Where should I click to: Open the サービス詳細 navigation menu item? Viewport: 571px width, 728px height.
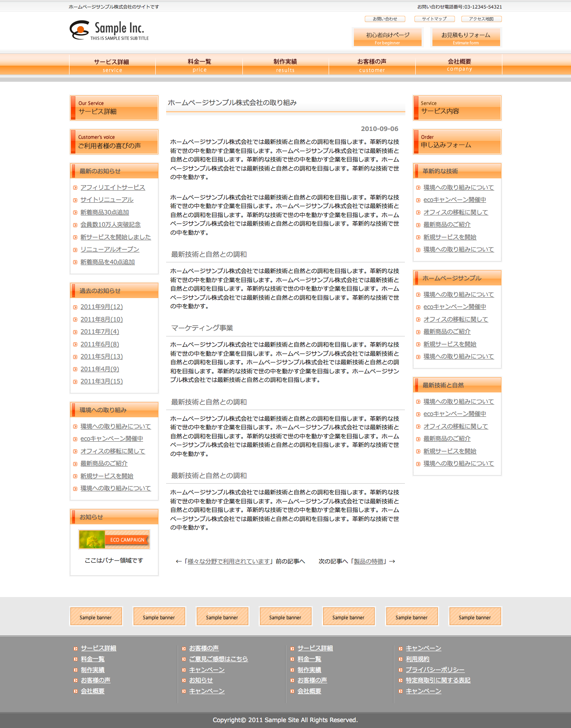click(x=112, y=65)
